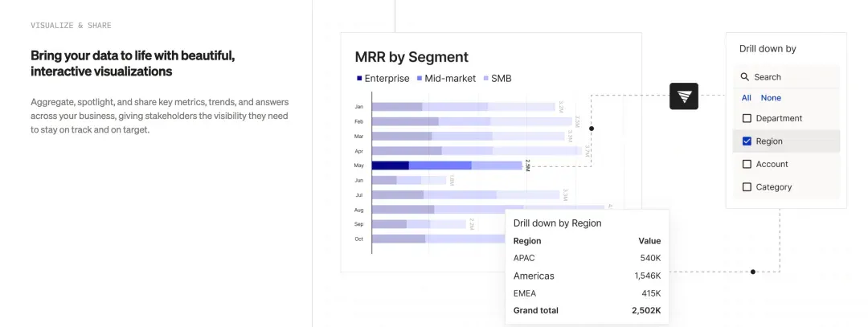Click the highlighted May bar Enterprise segment
Screen dimensions: 868x327
[391, 166]
